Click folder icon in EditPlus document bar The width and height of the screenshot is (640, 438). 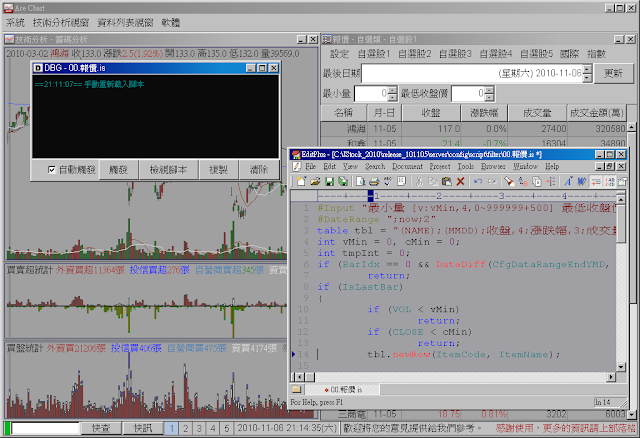click(x=297, y=389)
